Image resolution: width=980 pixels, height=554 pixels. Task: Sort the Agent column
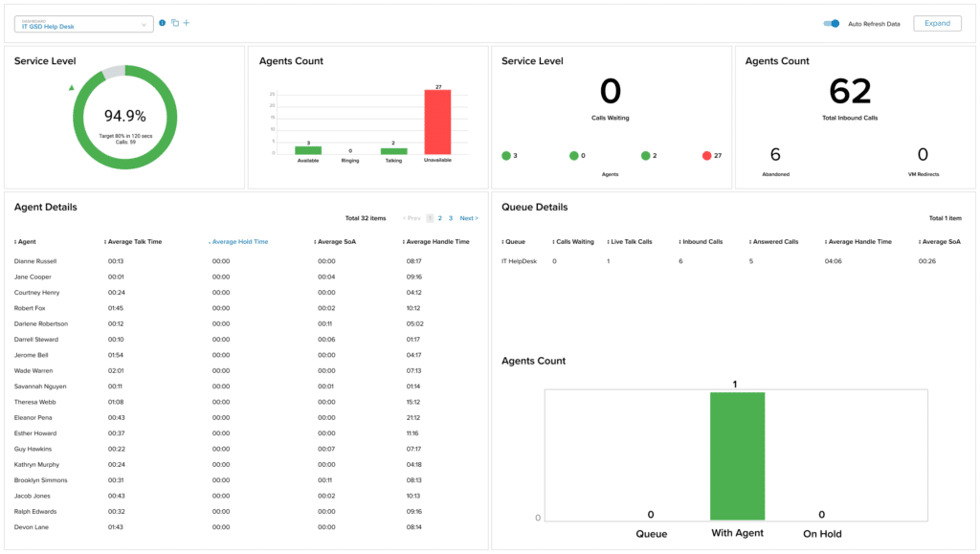[x=25, y=242]
